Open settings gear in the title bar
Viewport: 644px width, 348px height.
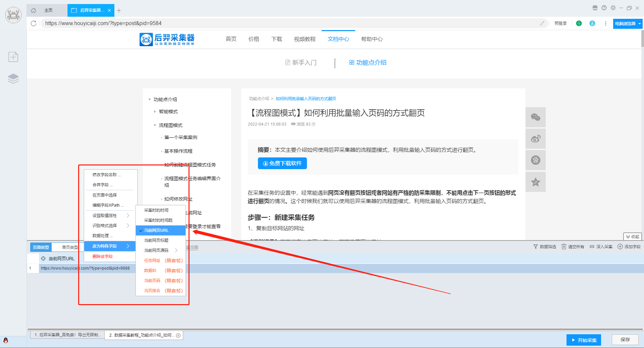[x=613, y=8]
